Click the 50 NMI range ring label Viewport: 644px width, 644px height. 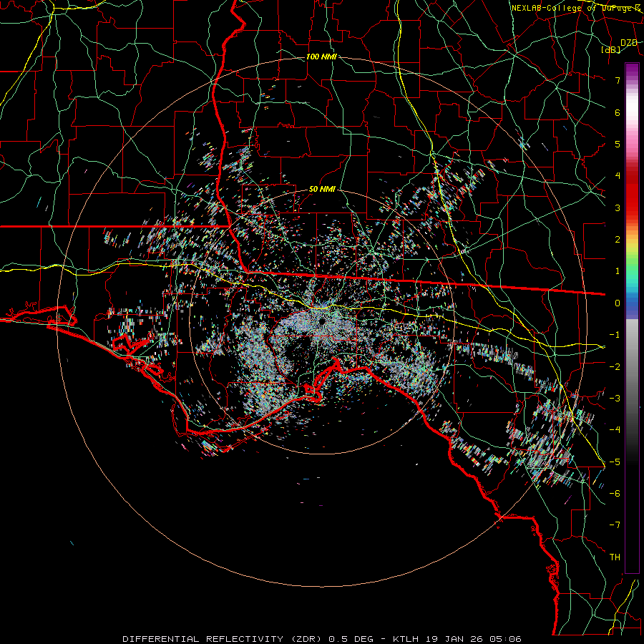click(x=322, y=189)
